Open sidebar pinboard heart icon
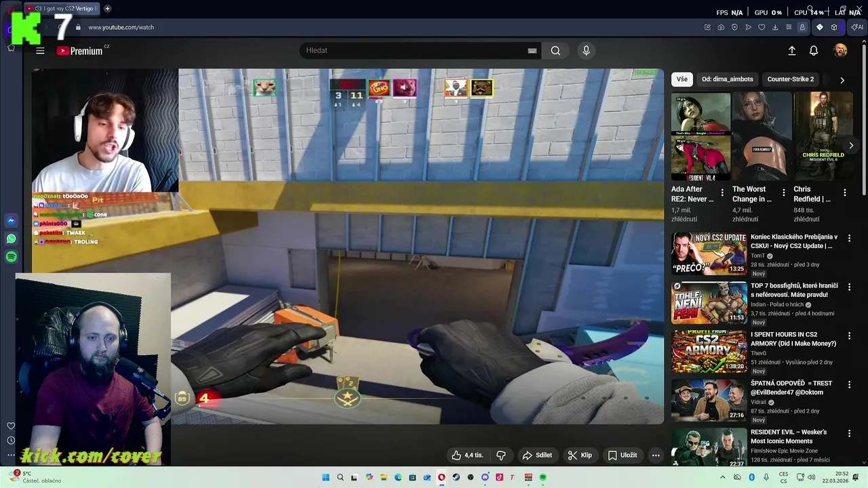 [11, 426]
